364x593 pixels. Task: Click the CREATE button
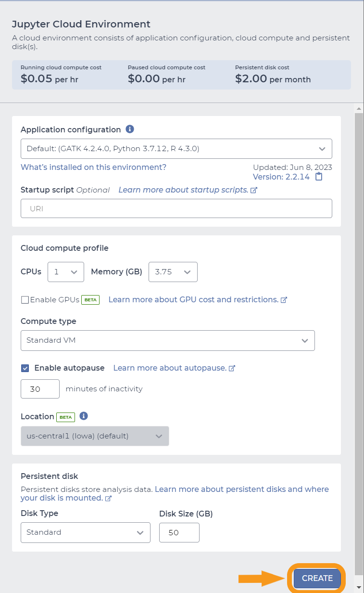(x=317, y=578)
